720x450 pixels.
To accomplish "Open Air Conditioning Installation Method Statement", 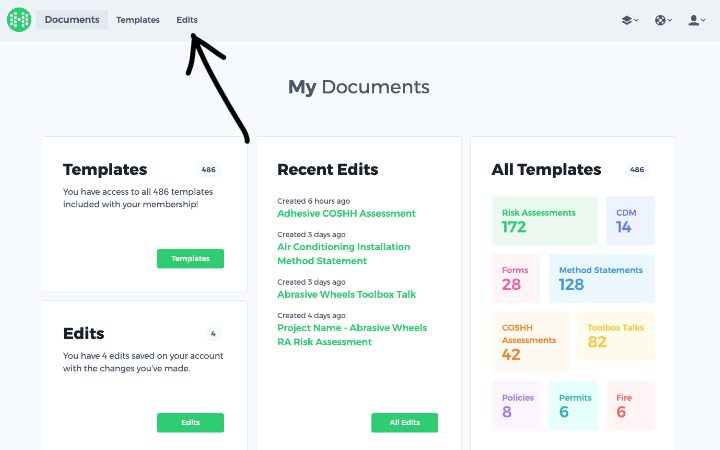I will coord(343,253).
